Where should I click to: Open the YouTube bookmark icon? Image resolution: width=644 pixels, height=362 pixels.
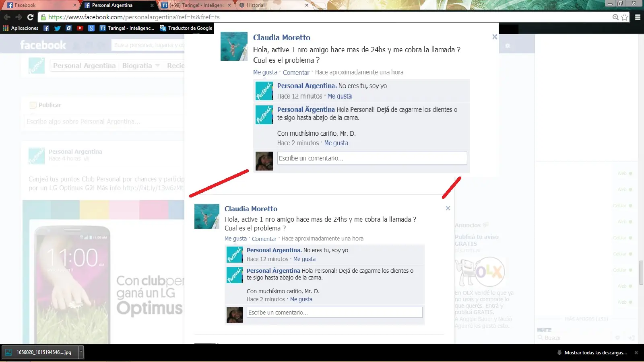[80, 28]
